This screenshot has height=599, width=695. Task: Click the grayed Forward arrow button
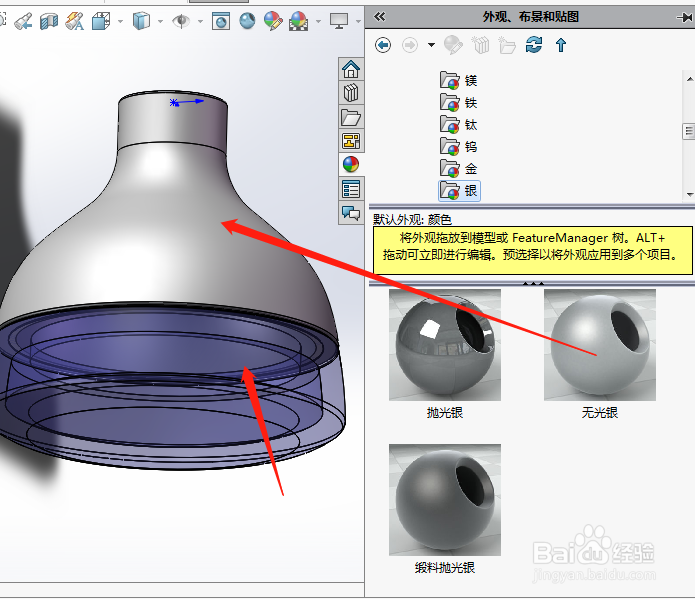click(x=410, y=45)
